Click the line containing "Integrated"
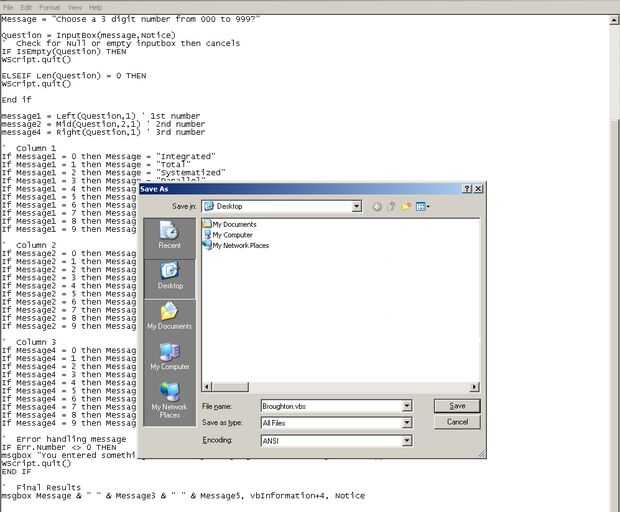 (109, 157)
